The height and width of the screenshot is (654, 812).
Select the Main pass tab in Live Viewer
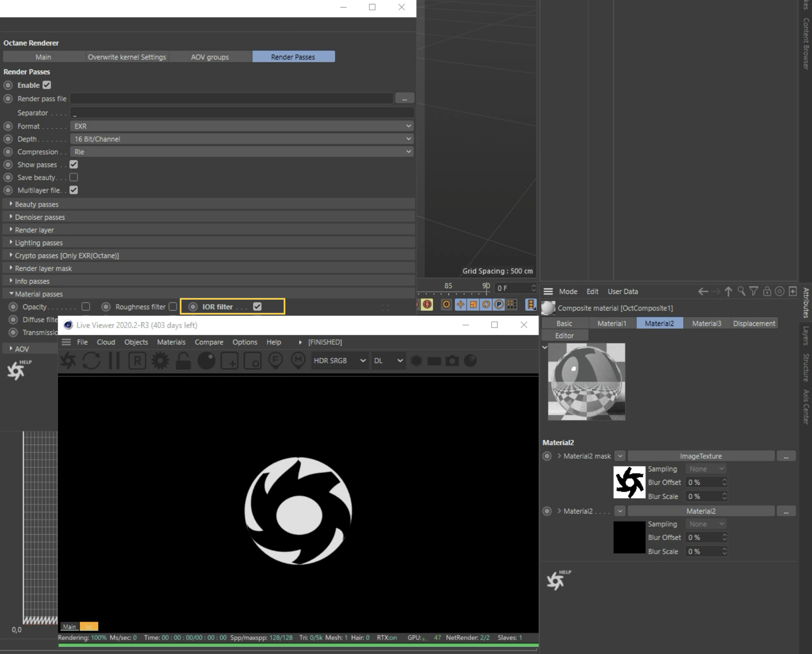69,627
